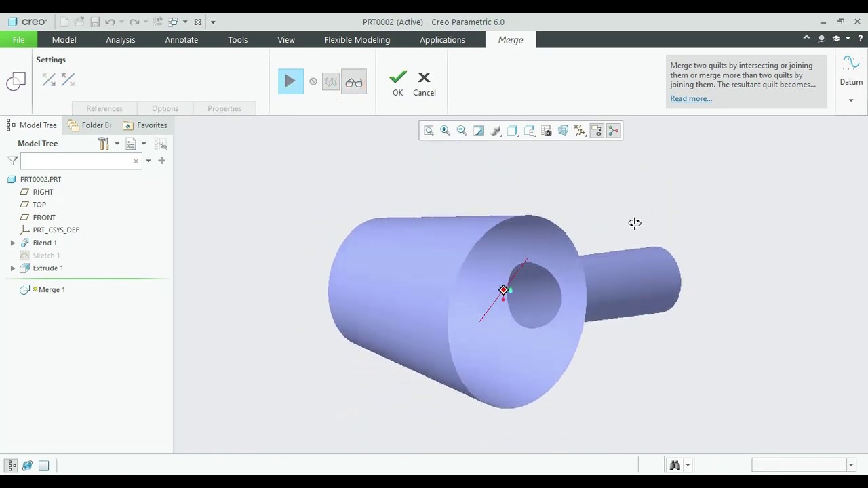Open the saved orientations icon
The width and height of the screenshot is (868, 488).
pyautogui.click(x=530, y=131)
